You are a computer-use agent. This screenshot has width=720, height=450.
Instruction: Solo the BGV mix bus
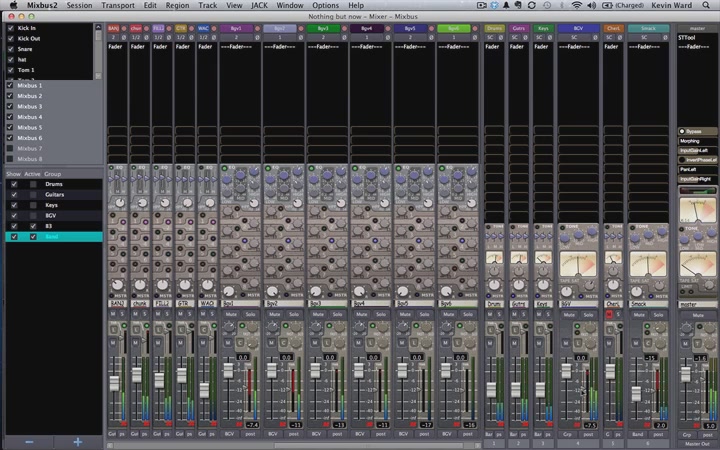(x=588, y=315)
